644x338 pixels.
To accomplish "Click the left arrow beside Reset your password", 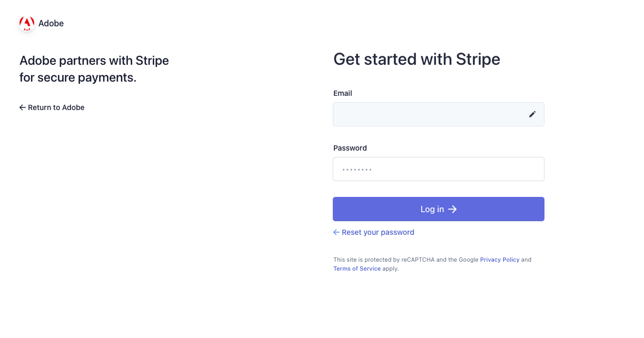I will [x=336, y=232].
